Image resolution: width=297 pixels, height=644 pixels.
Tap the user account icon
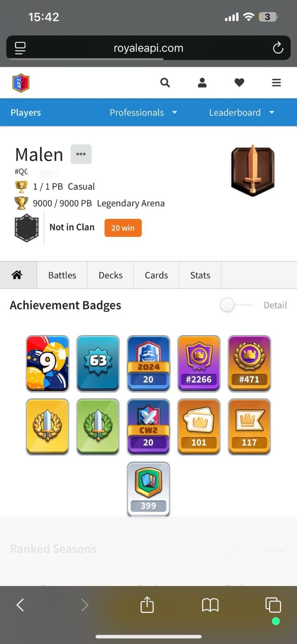coord(202,83)
